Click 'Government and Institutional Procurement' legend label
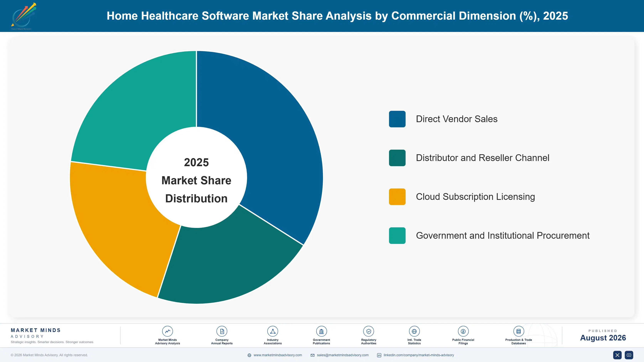Viewport: 644px width, 362px height. (503, 236)
